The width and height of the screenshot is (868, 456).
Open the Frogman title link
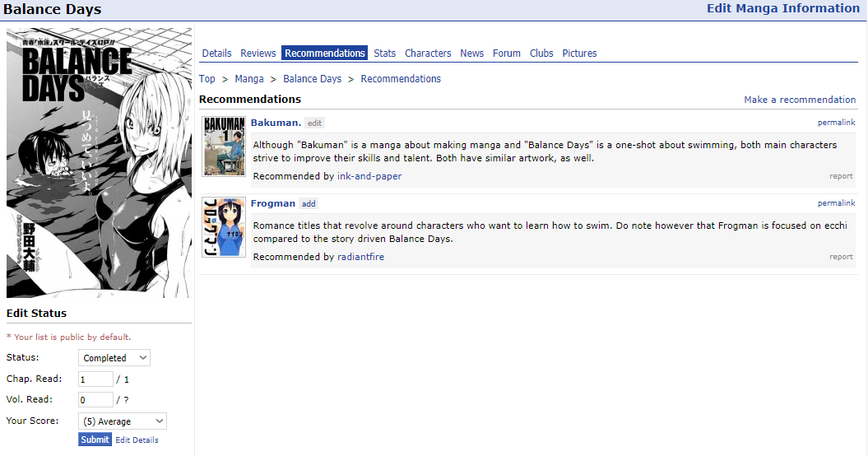[x=273, y=203]
